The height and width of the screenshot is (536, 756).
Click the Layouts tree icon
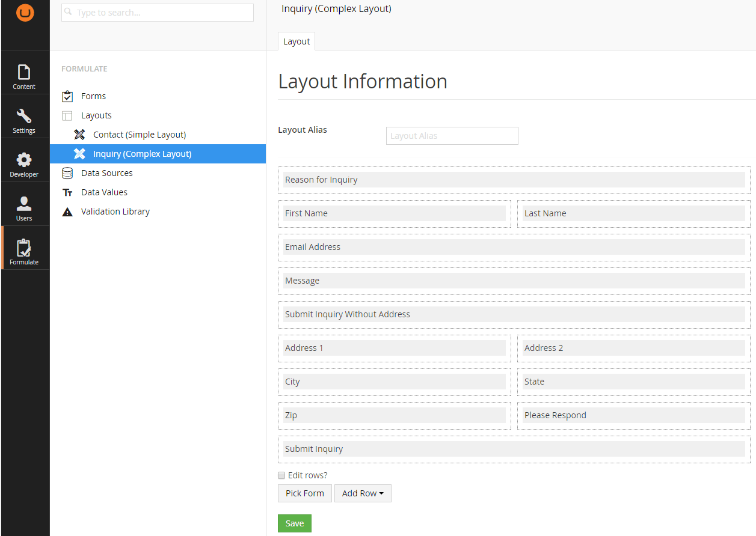(67, 115)
